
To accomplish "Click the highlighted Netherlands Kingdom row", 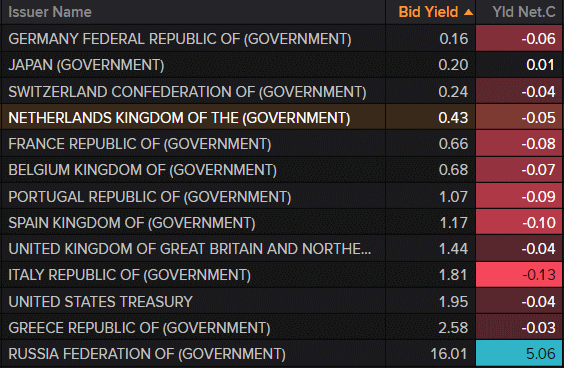I will [x=282, y=117].
